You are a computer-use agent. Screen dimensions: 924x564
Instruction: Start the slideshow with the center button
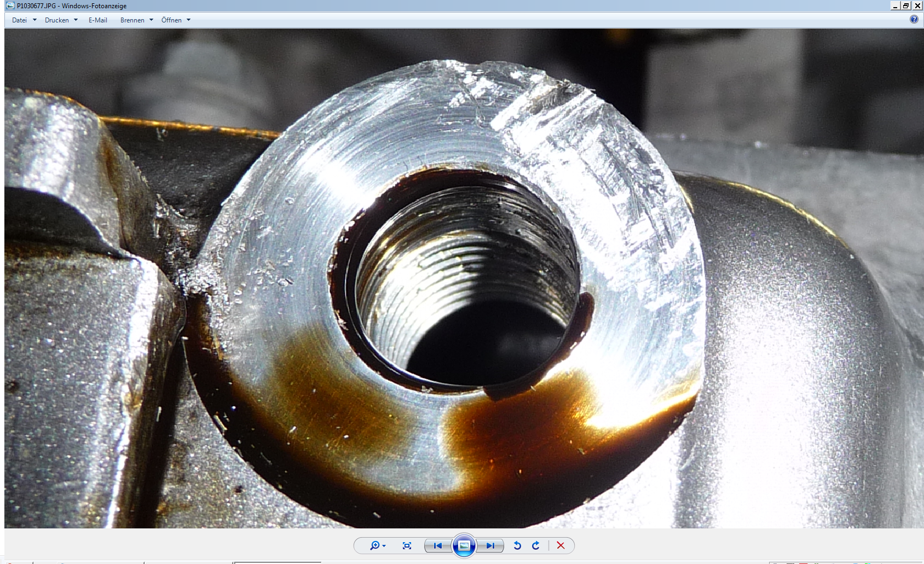click(464, 545)
